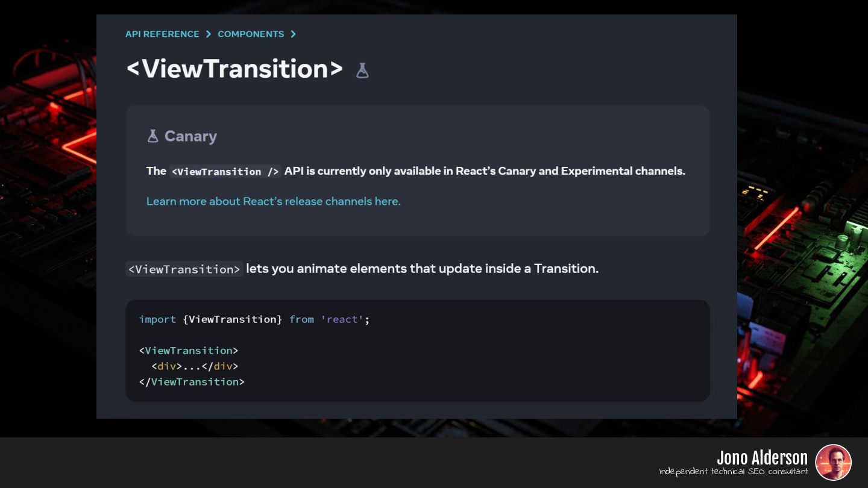Screen dimensions: 868x488
Task: Click the inline <ViewTransition /> code in the callout
Action: coord(225,171)
